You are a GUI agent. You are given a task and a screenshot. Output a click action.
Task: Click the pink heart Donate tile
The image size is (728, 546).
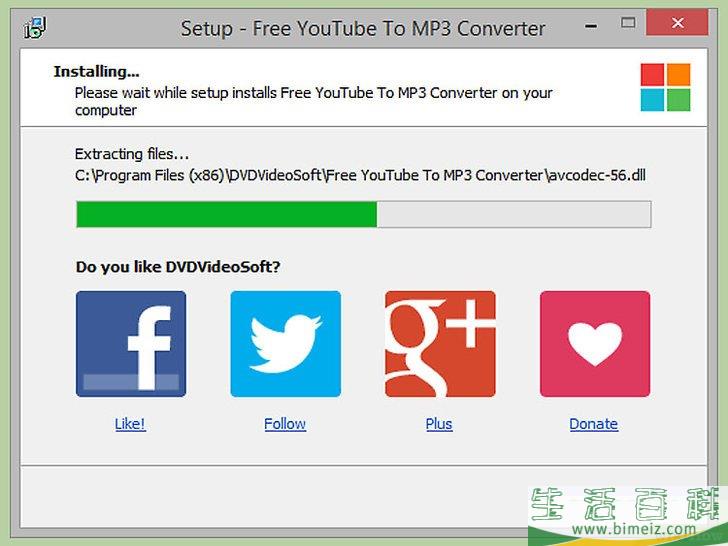(x=595, y=344)
